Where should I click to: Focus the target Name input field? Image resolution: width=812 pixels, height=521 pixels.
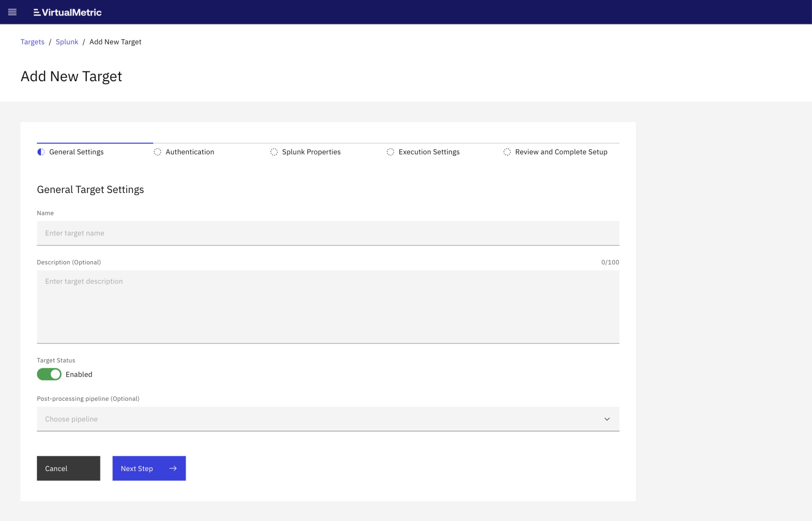tap(328, 233)
